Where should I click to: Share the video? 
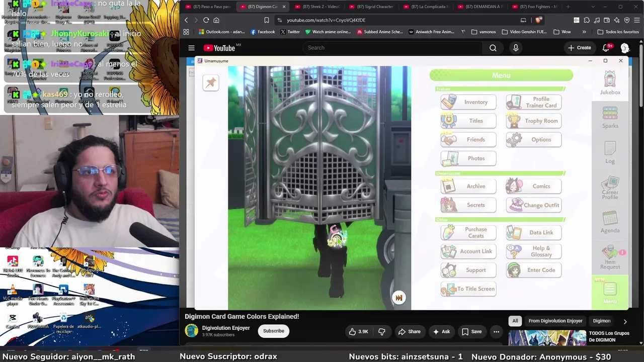pyautogui.click(x=409, y=332)
